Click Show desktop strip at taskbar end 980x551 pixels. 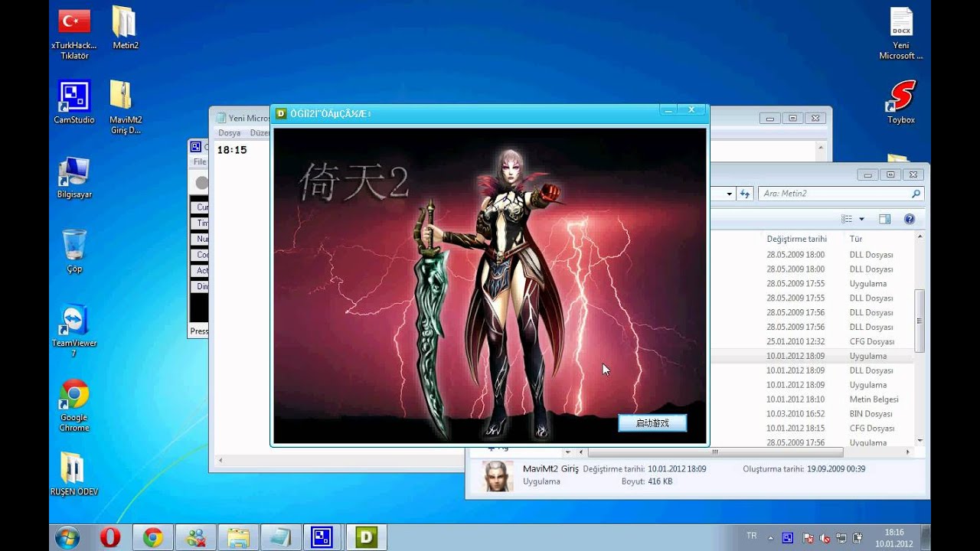click(x=925, y=537)
